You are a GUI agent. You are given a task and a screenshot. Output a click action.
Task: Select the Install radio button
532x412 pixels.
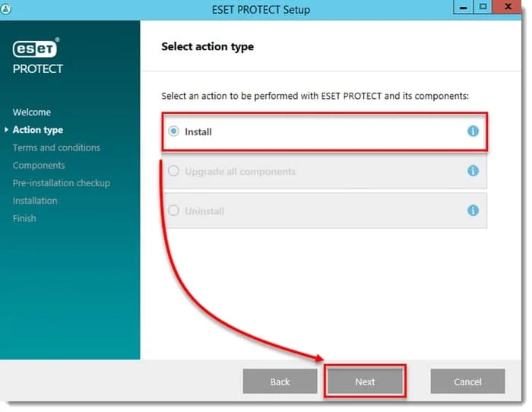tap(173, 131)
